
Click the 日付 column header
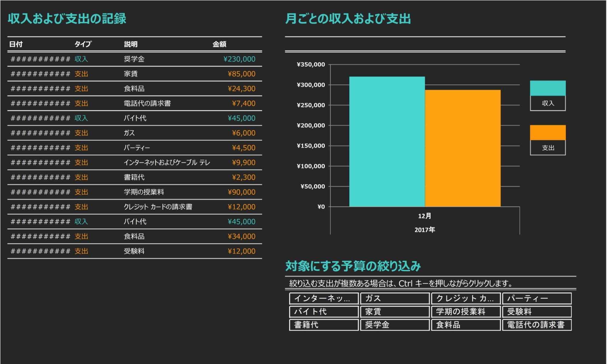click(x=16, y=44)
